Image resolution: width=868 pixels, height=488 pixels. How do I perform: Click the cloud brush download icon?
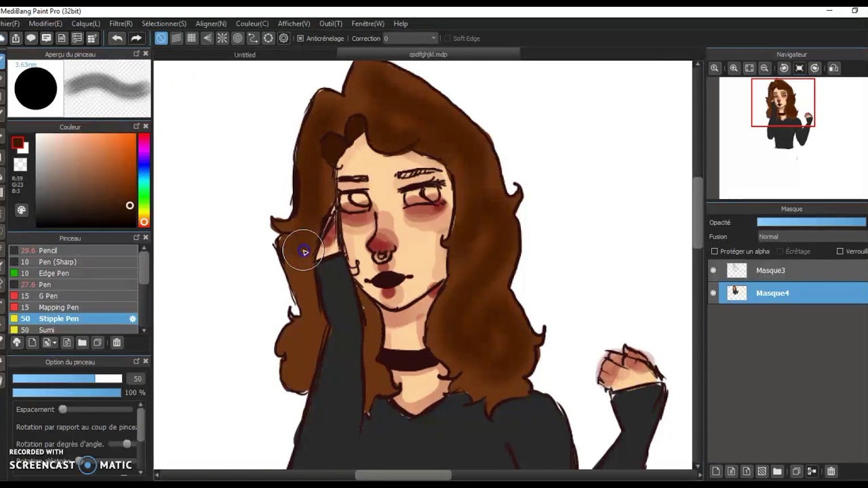pyautogui.click(x=17, y=343)
